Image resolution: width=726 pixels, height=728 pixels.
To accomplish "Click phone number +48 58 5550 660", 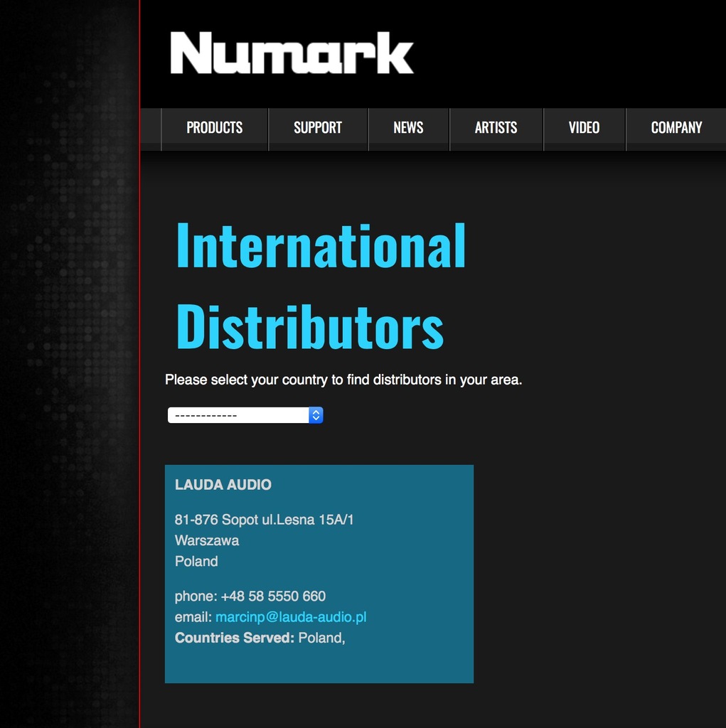I will (273, 596).
